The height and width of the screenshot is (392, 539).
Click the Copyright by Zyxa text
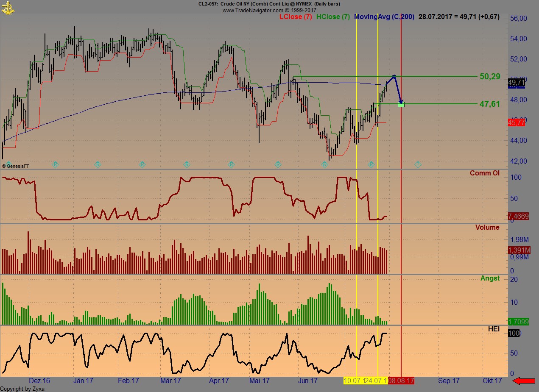22,389
